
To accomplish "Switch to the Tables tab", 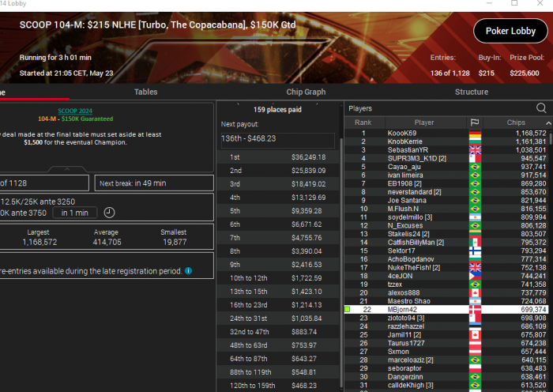I will tap(145, 92).
